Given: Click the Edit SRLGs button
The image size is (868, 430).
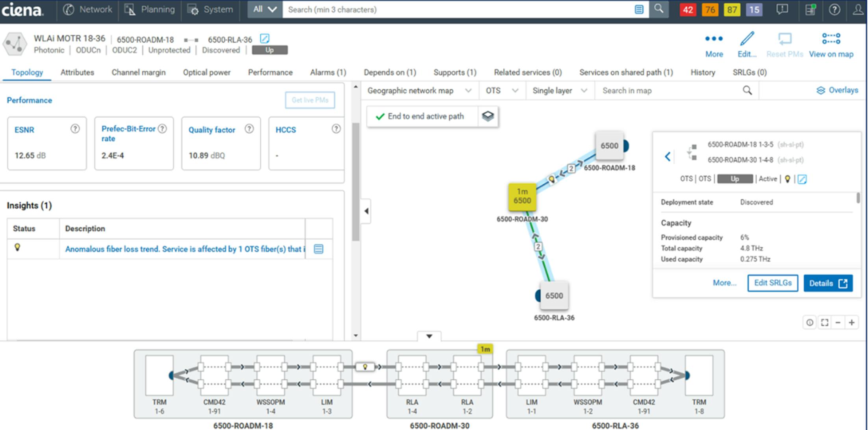Looking at the screenshot, I should tap(773, 283).
